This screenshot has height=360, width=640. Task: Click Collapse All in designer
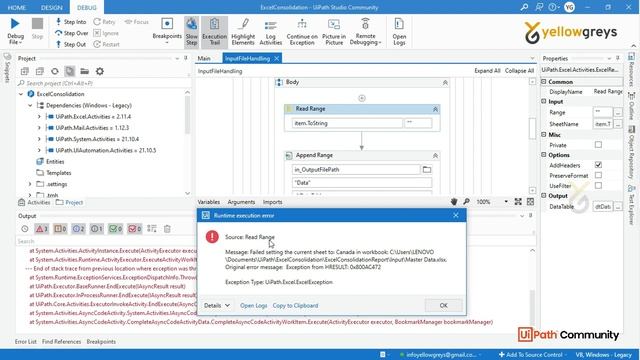click(x=519, y=71)
